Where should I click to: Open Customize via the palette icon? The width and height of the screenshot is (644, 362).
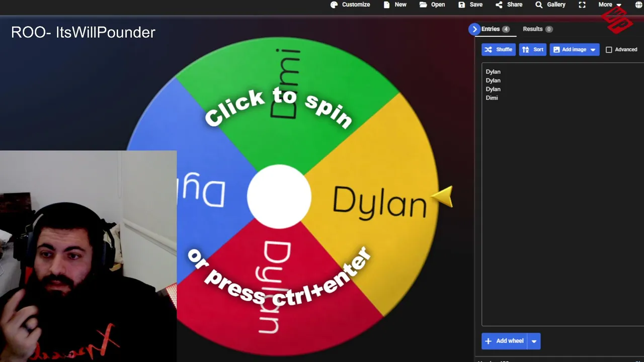click(334, 5)
